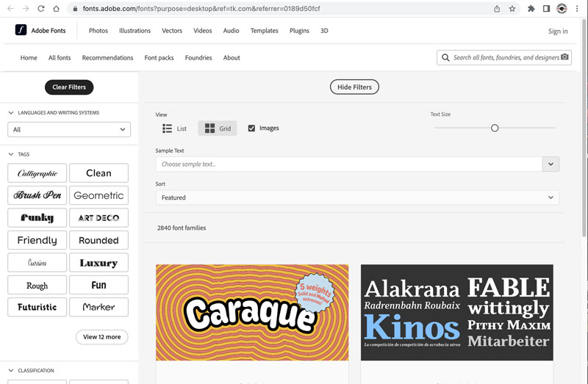Open the About tab
The width and height of the screenshot is (588, 384).
click(x=232, y=58)
